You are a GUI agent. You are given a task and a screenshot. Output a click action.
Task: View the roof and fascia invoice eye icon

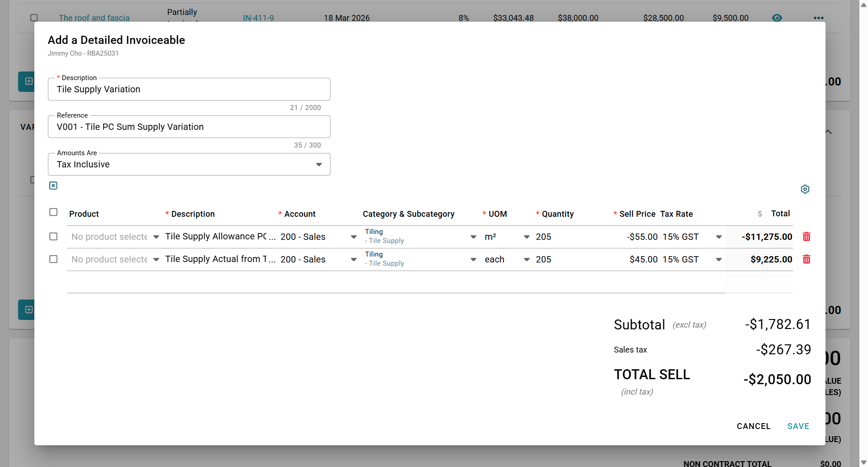point(777,18)
